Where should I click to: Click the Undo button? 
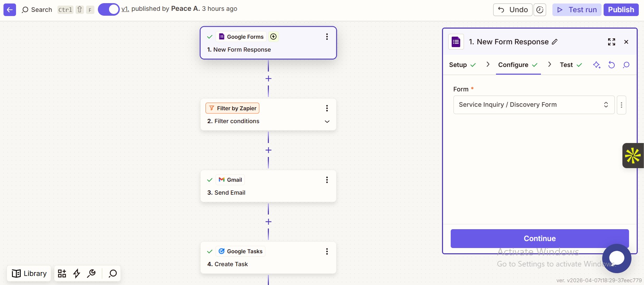pyautogui.click(x=513, y=10)
